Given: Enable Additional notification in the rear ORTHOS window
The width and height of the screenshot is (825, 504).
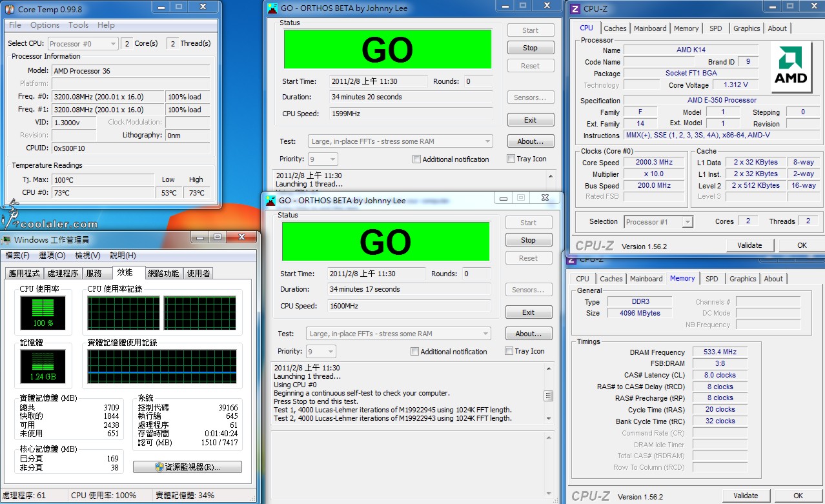Looking at the screenshot, I should tap(416, 159).
